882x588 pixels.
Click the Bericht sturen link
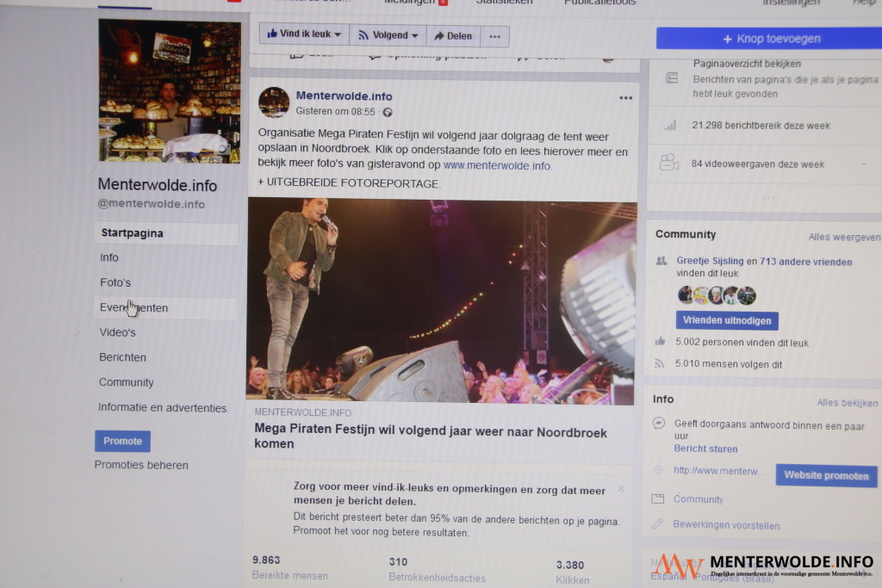[706, 449]
